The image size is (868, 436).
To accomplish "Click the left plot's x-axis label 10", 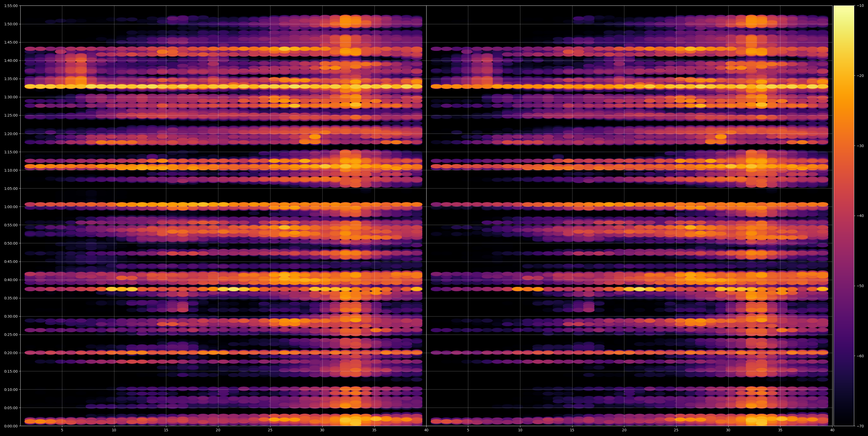I will (114, 430).
